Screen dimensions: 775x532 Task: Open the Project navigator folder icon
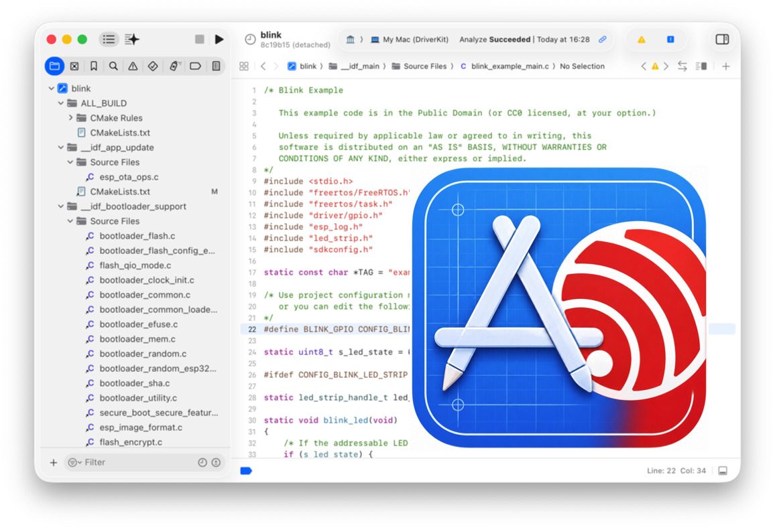54,66
